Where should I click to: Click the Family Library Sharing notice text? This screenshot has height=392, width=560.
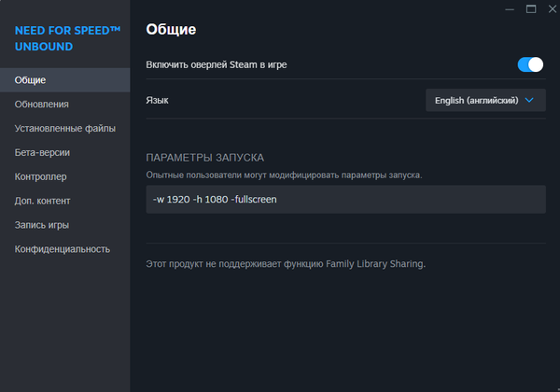pyautogui.click(x=286, y=264)
